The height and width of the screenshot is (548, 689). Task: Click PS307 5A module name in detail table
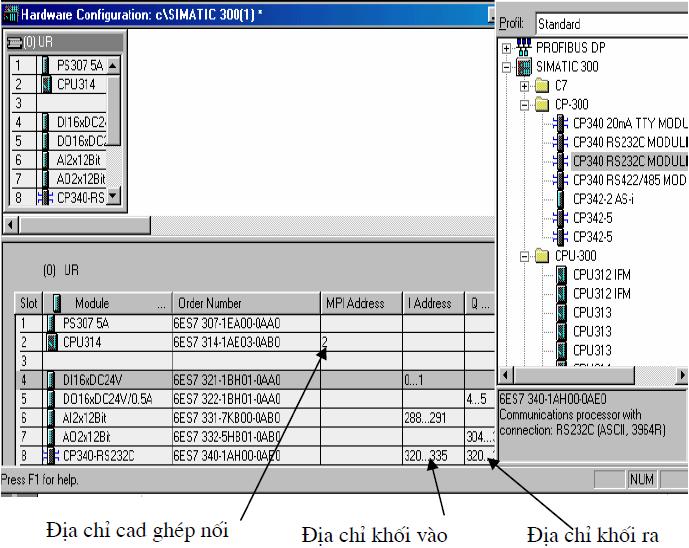[86, 323]
